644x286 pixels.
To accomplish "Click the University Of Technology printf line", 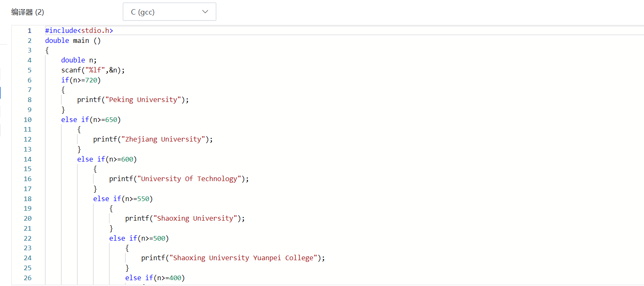I will [179, 179].
